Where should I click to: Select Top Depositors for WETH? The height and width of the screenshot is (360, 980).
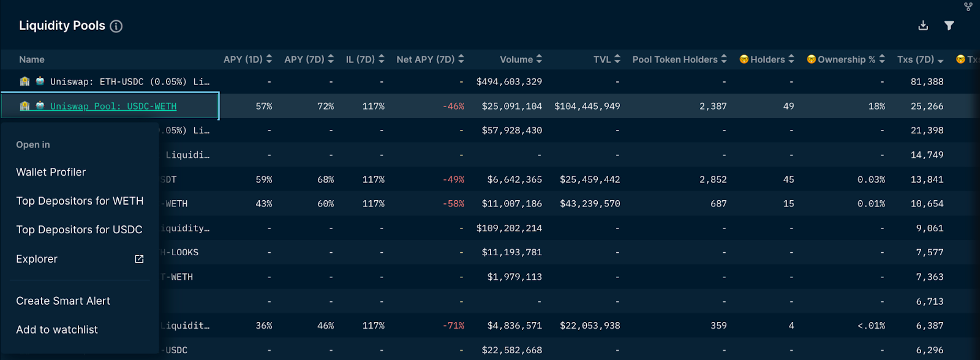pos(80,201)
